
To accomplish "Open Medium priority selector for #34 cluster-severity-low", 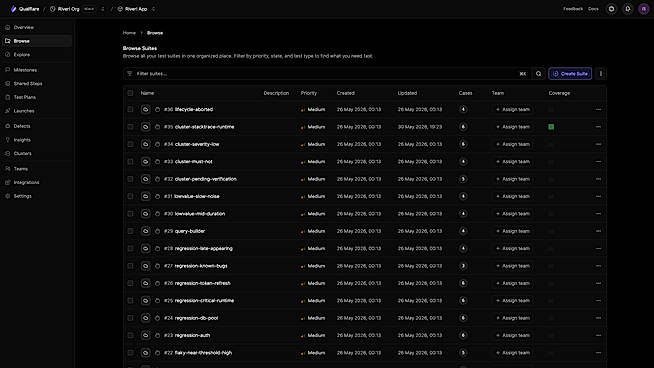I will tap(313, 144).
